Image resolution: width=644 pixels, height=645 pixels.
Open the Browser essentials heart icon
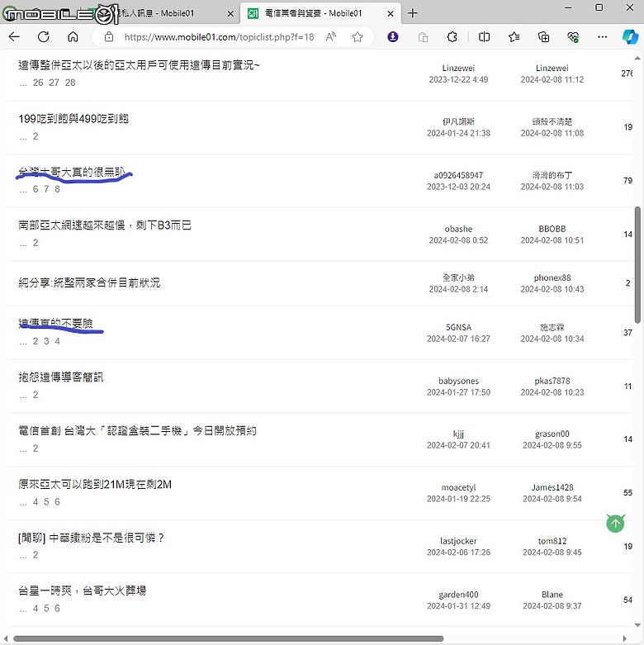click(x=573, y=37)
